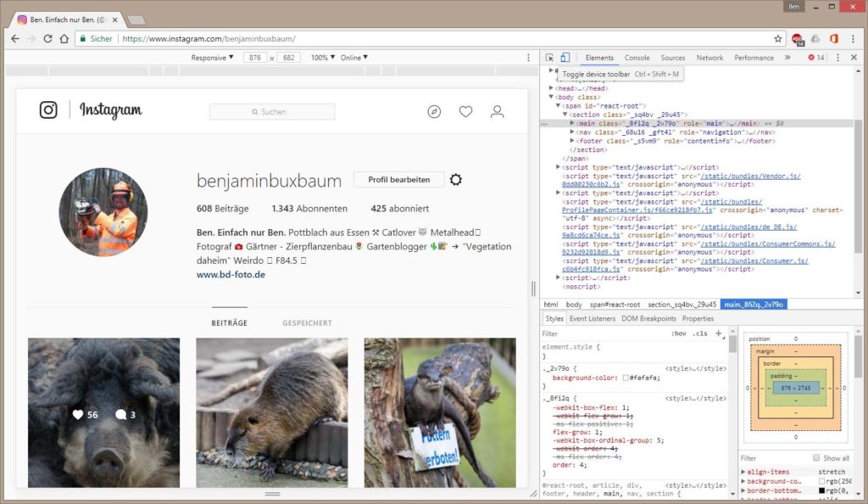Image resolution: width=868 pixels, height=504 pixels.
Task: Open the profile person icon
Action: tap(497, 112)
